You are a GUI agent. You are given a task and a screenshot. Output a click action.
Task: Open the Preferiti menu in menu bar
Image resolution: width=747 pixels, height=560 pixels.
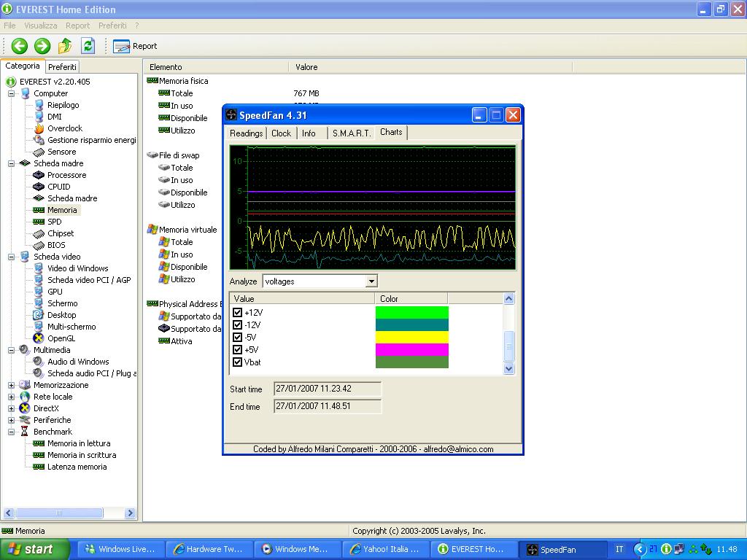(112, 26)
